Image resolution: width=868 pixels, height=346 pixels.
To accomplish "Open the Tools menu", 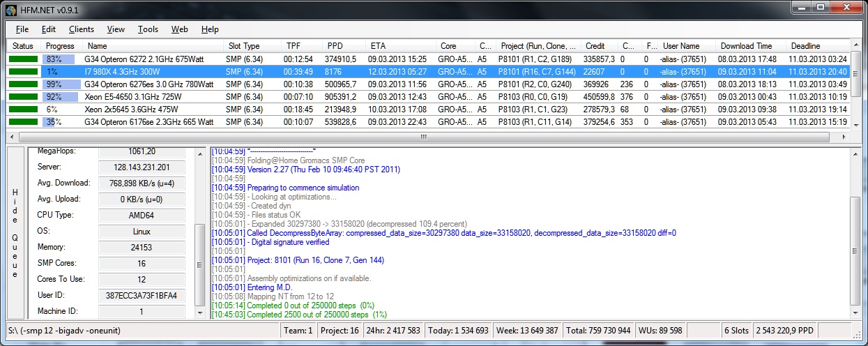I will click(x=148, y=29).
